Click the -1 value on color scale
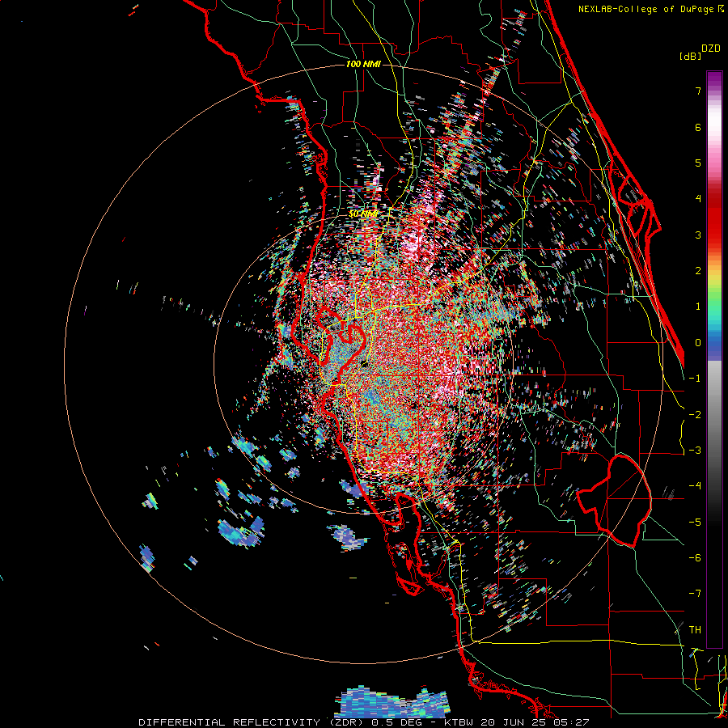 (x=695, y=379)
